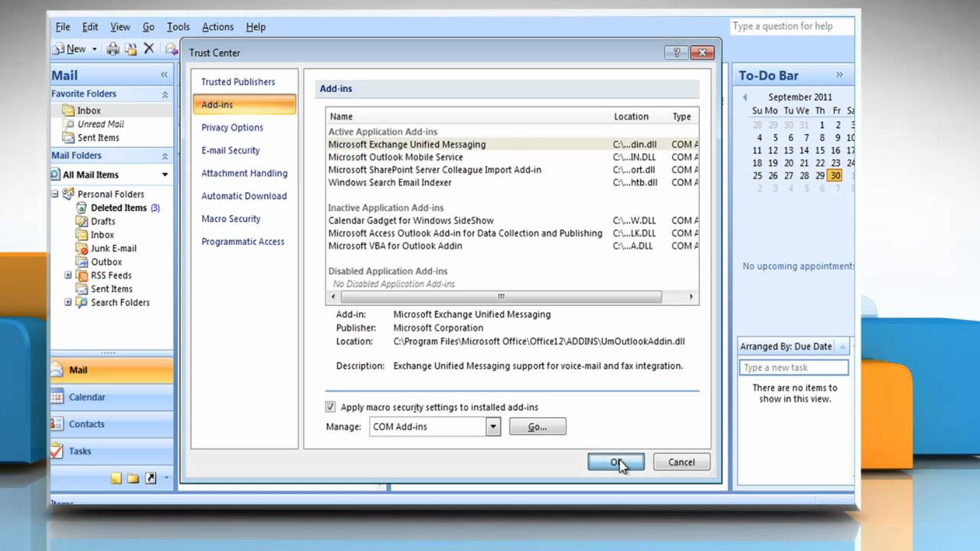Click the Contacts pane icon

click(58, 424)
